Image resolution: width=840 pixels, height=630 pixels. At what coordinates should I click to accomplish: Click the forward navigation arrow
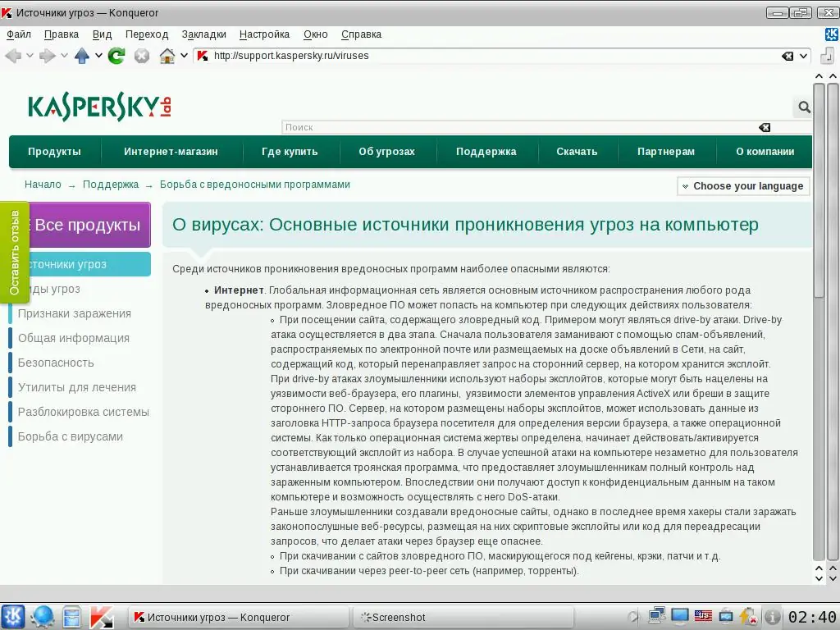[49, 56]
